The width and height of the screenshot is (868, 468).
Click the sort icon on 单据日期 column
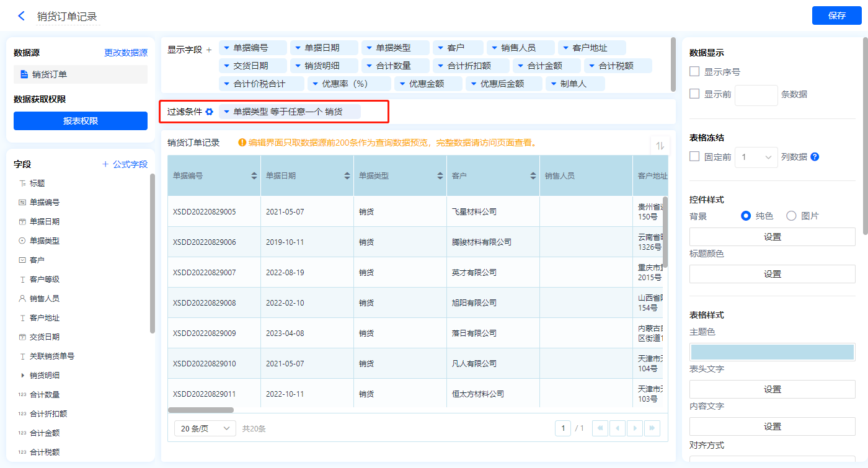tap(347, 176)
